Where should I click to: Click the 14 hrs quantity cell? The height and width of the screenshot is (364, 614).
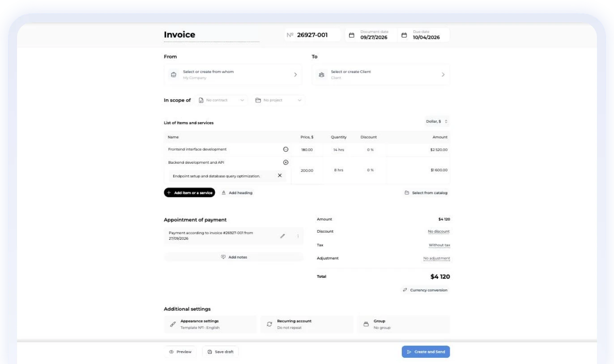339,150
